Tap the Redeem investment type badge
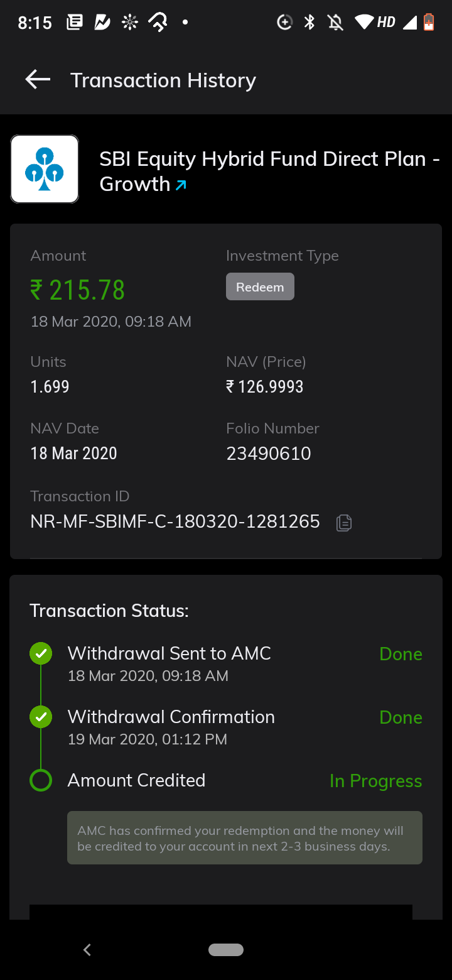Screen dimensions: 452x980 click(260, 287)
